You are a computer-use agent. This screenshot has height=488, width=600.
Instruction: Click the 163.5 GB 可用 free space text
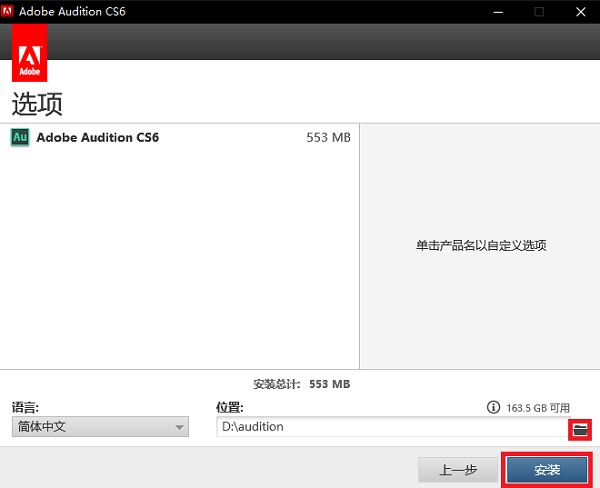[x=538, y=408]
